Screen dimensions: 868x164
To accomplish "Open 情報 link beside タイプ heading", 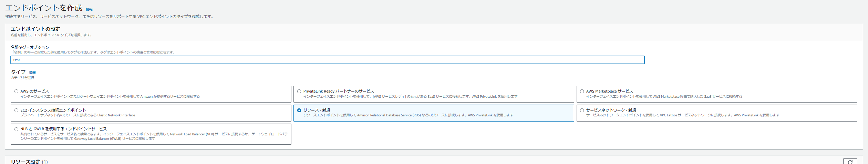I will (x=32, y=73).
